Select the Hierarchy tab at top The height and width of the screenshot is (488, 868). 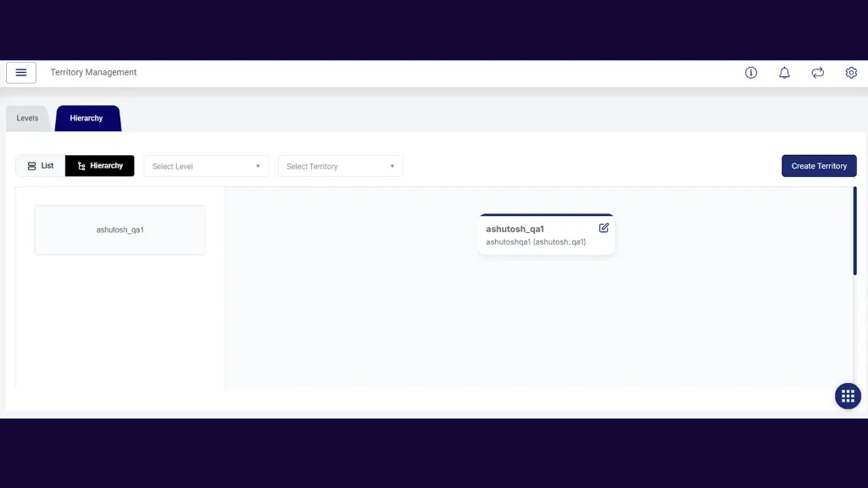click(86, 119)
